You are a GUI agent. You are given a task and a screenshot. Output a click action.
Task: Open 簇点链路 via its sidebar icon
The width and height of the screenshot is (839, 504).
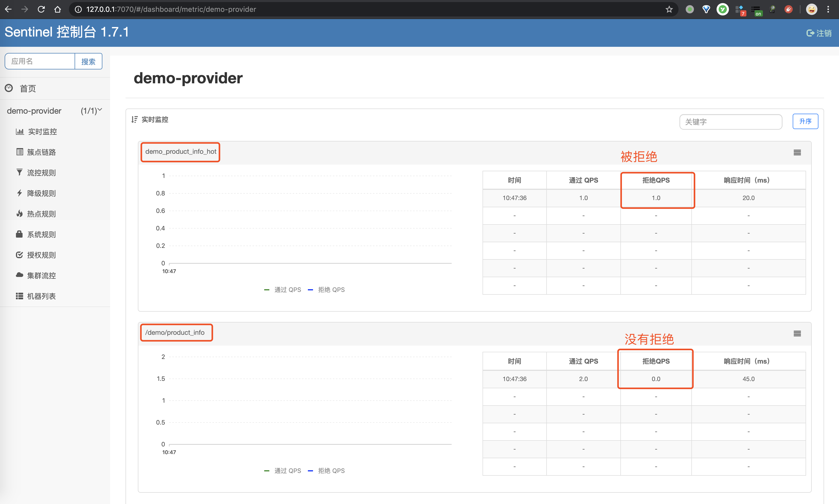[20, 152]
